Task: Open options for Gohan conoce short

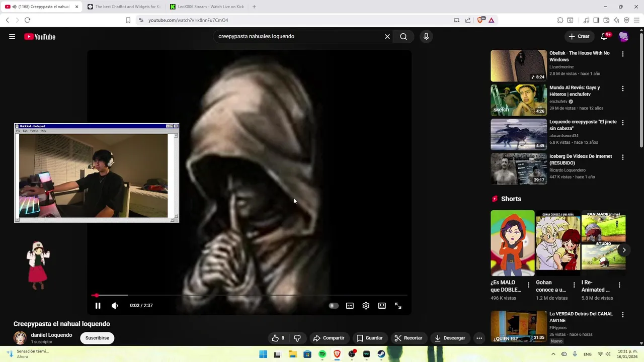Action: (574, 285)
